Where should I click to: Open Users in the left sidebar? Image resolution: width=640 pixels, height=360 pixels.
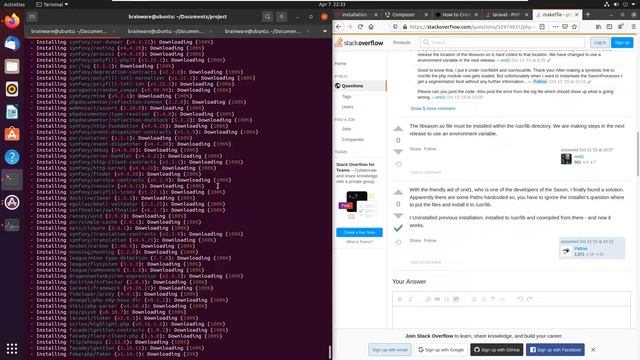tap(348, 107)
